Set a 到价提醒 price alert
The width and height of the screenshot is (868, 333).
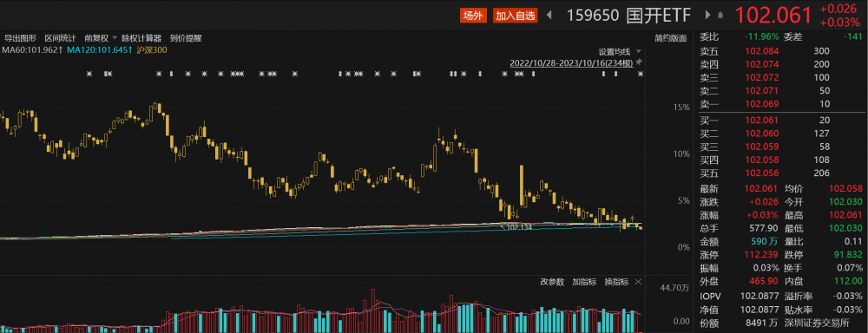point(186,38)
